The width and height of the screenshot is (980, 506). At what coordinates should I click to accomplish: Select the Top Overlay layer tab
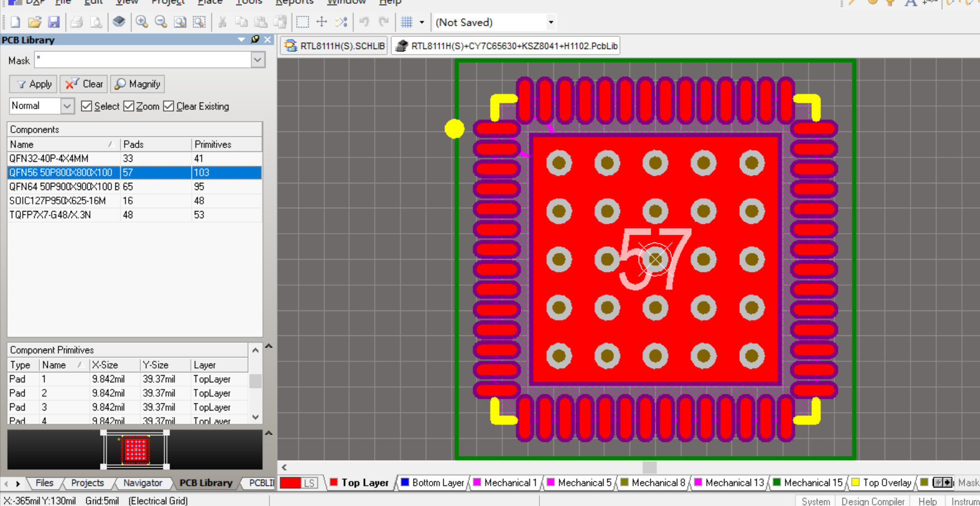(x=882, y=483)
